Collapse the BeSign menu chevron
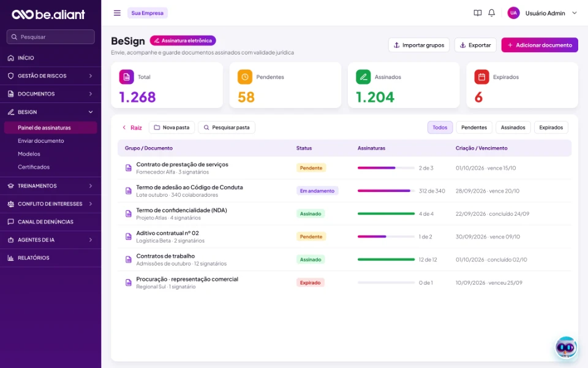This screenshot has width=588, height=368. pos(91,112)
